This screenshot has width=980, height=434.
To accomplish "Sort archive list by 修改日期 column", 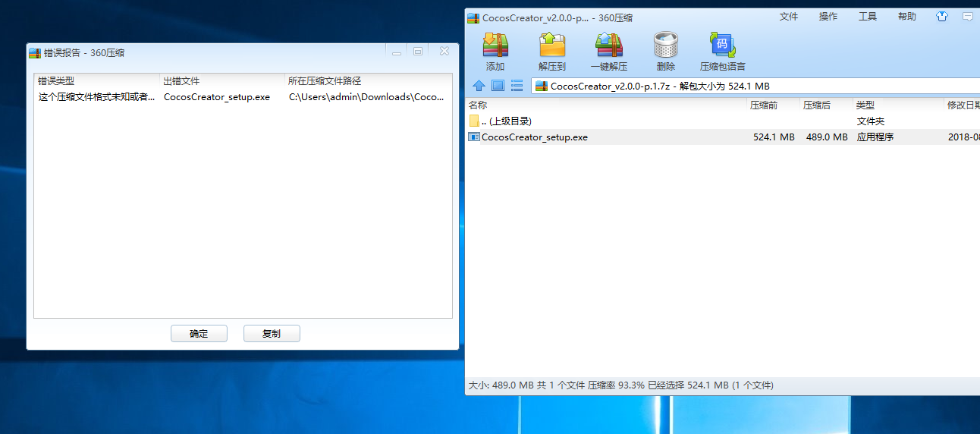I will [962, 105].
